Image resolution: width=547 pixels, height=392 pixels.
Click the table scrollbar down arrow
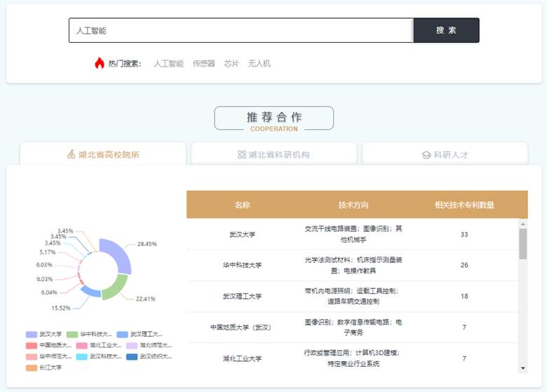(x=522, y=368)
